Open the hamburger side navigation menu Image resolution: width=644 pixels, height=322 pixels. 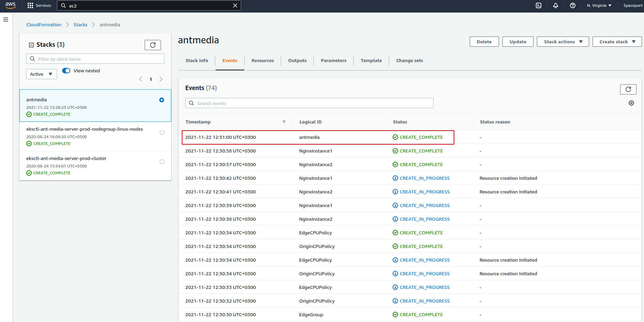pos(6,19)
